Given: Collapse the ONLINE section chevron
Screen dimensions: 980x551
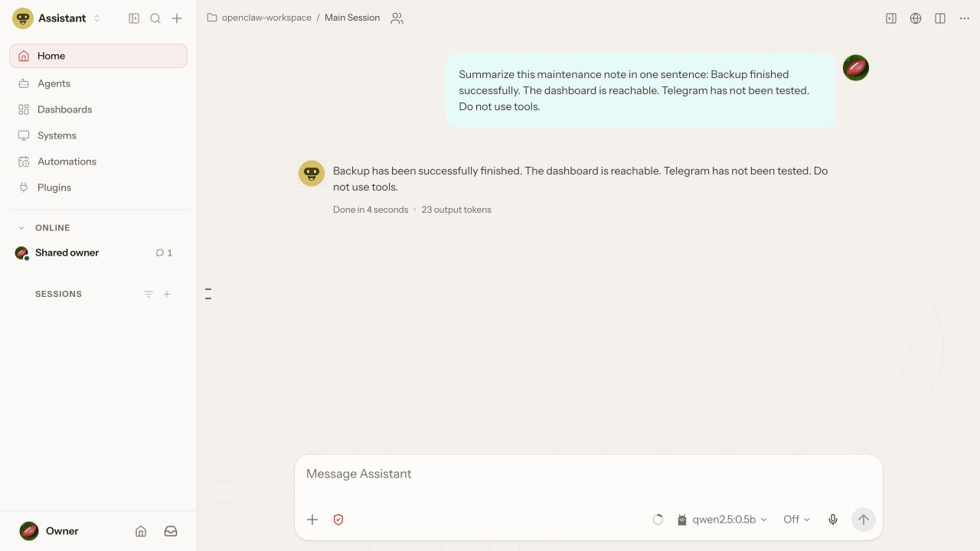Looking at the screenshot, I should coord(21,228).
